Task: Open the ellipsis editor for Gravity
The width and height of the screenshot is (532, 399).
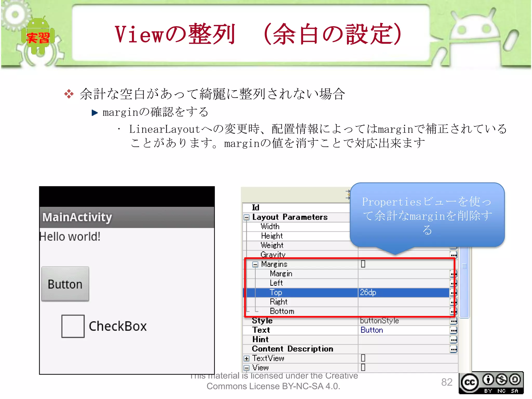Action: pos(454,255)
